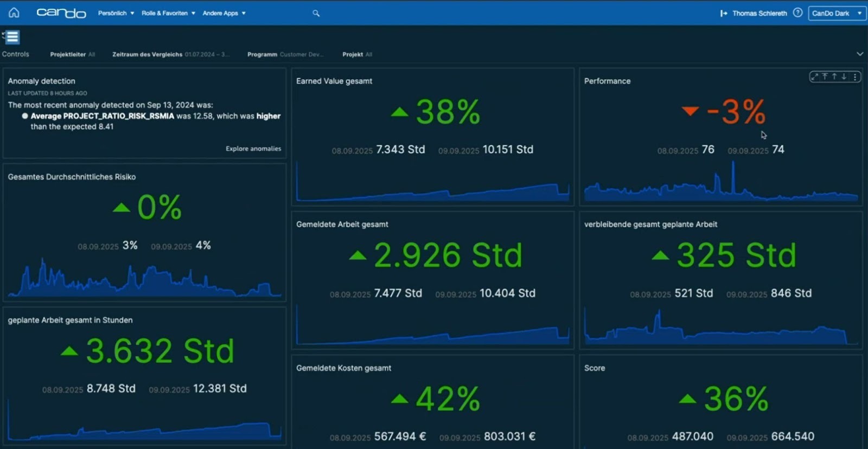Click the Explore anomalies link
The height and width of the screenshot is (449, 868).
point(253,149)
